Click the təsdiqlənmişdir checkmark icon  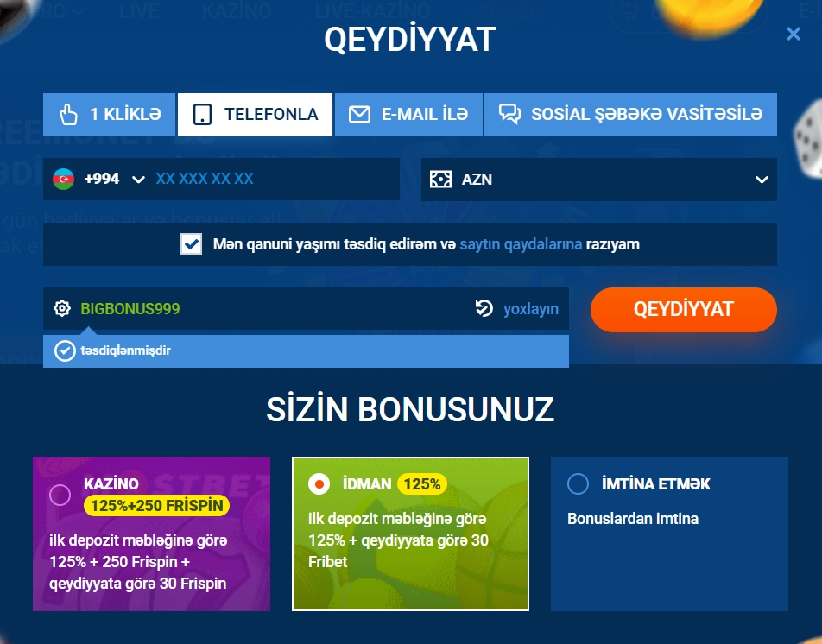(65, 351)
